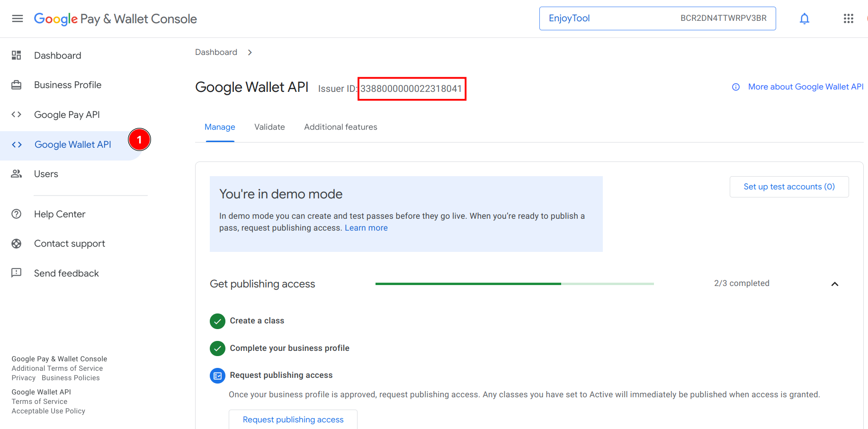This screenshot has width=868, height=429.
Task: Open Google Wallet API Terms of Service link
Action: point(39,402)
